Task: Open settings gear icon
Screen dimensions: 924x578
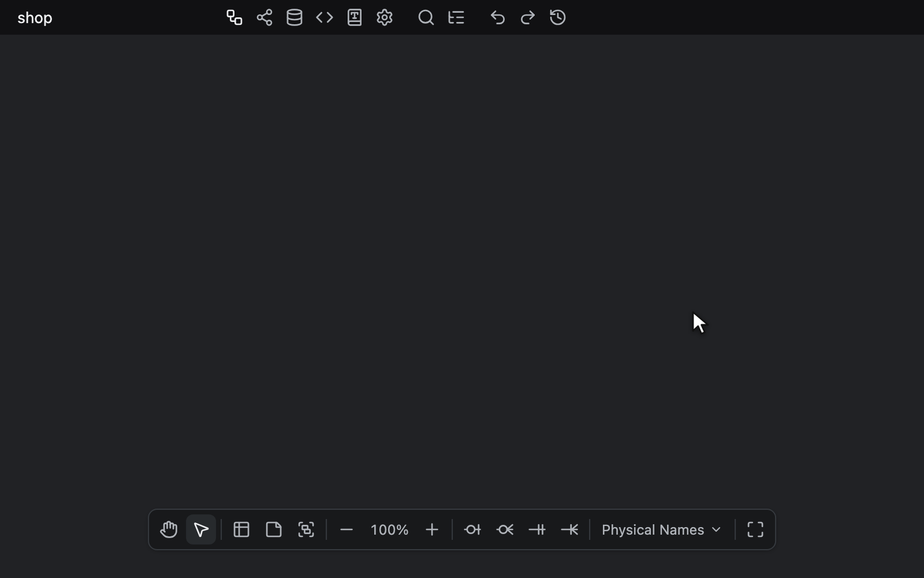Action: (x=385, y=18)
